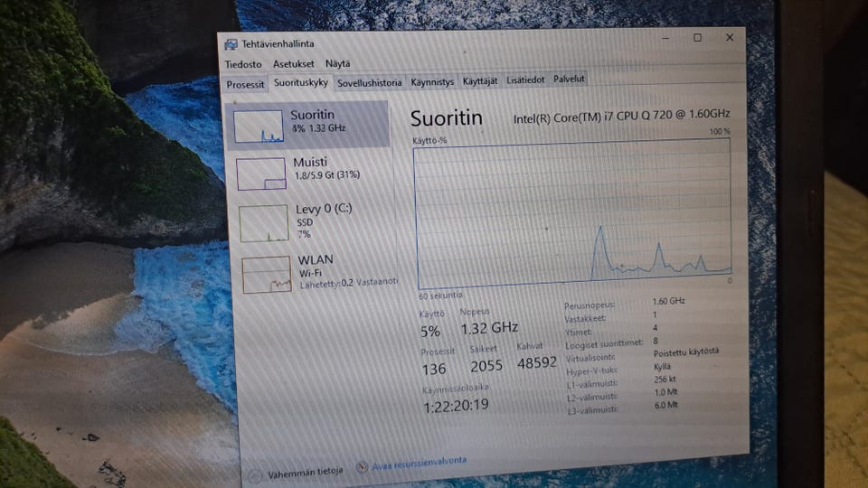Open the Näytä menu
868x488 pixels.
(337, 63)
